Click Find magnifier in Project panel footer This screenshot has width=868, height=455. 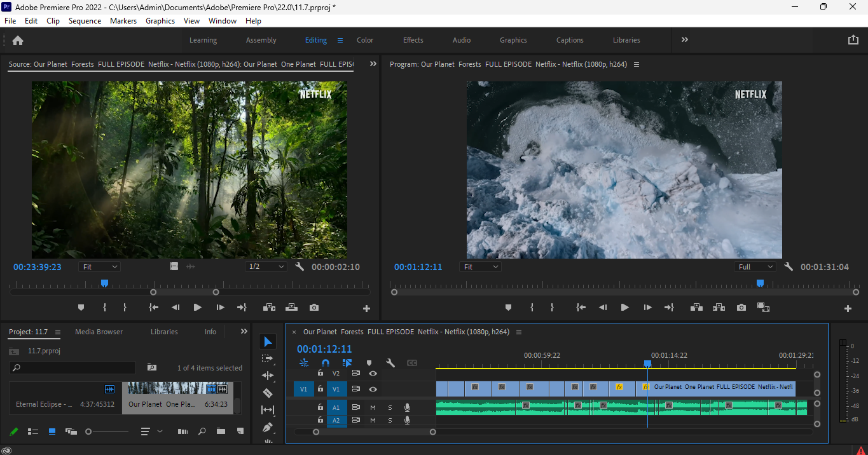click(202, 431)
